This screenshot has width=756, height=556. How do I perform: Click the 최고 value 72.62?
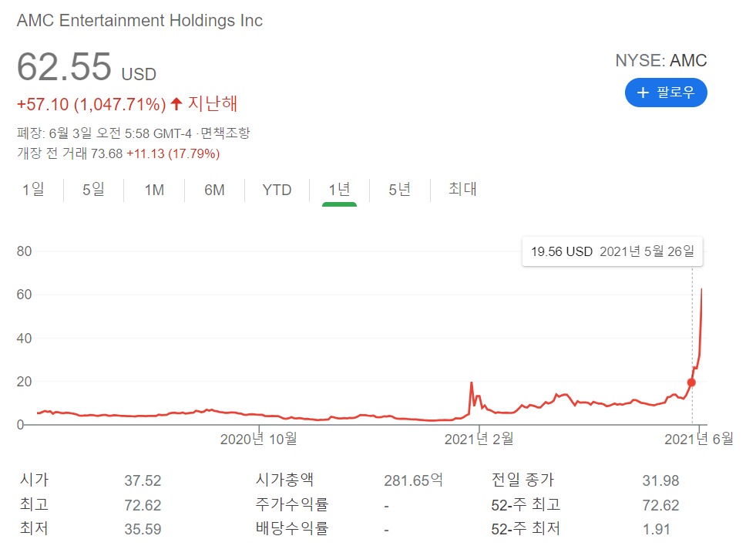[x=143, y=505]
